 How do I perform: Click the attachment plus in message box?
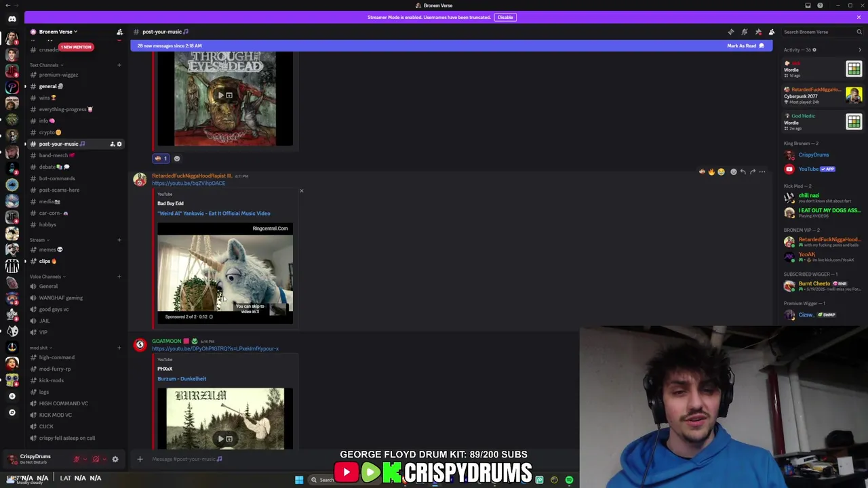(x=140, y=459)
